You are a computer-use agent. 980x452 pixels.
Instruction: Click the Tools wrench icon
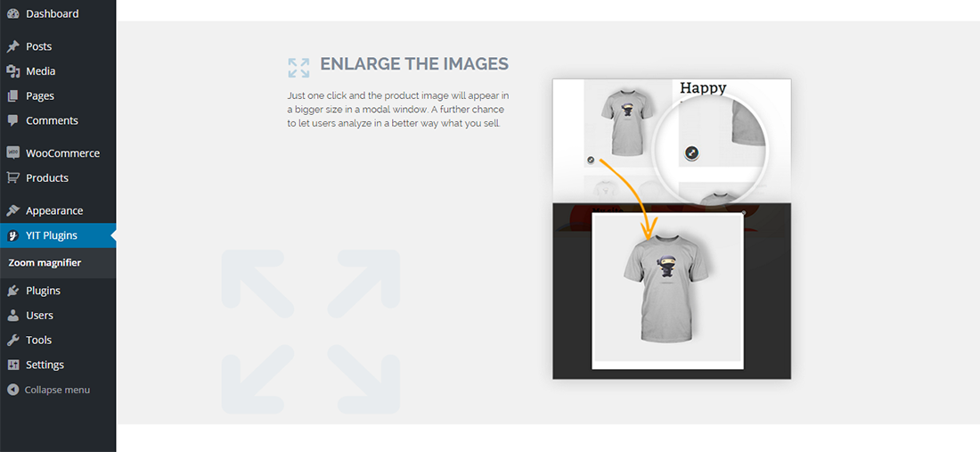coord(12,340)
